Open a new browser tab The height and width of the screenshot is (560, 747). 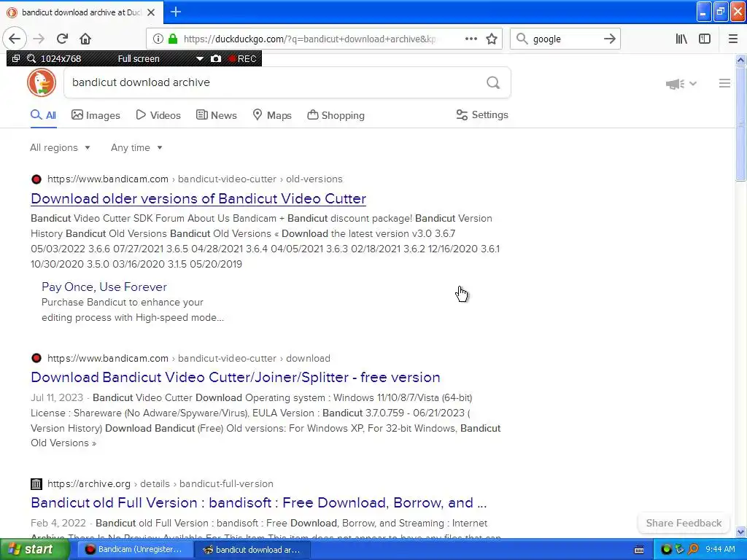(176, 12)
